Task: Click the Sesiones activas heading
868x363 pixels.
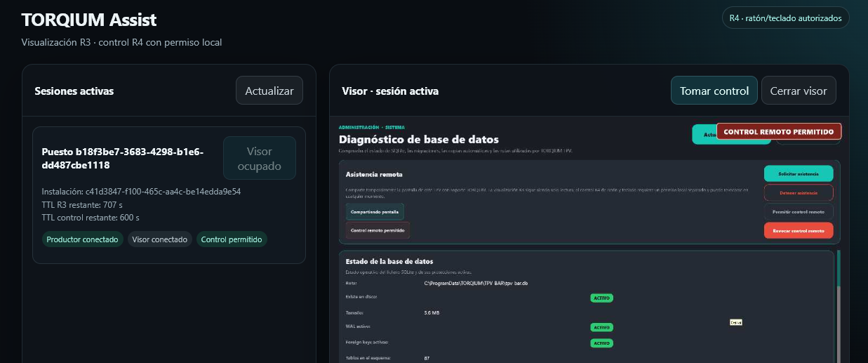Action: click(x=74, y=91)
